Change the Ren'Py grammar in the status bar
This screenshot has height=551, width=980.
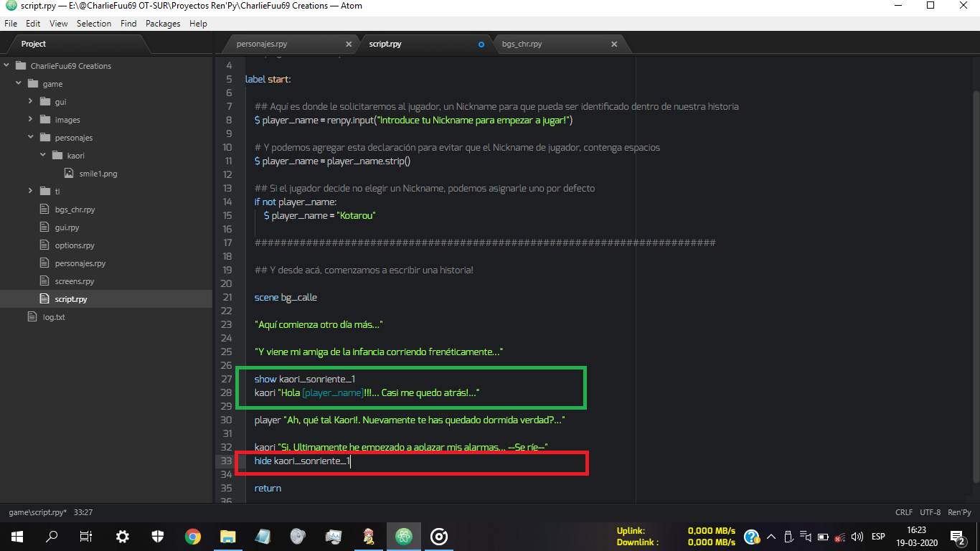point(958,512)
